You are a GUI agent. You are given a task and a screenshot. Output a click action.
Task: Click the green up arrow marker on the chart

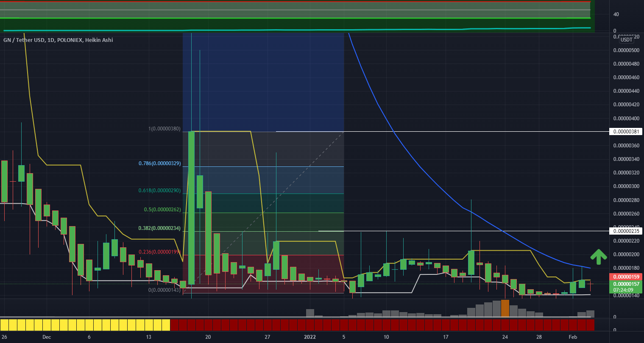[x=598, y=257]
